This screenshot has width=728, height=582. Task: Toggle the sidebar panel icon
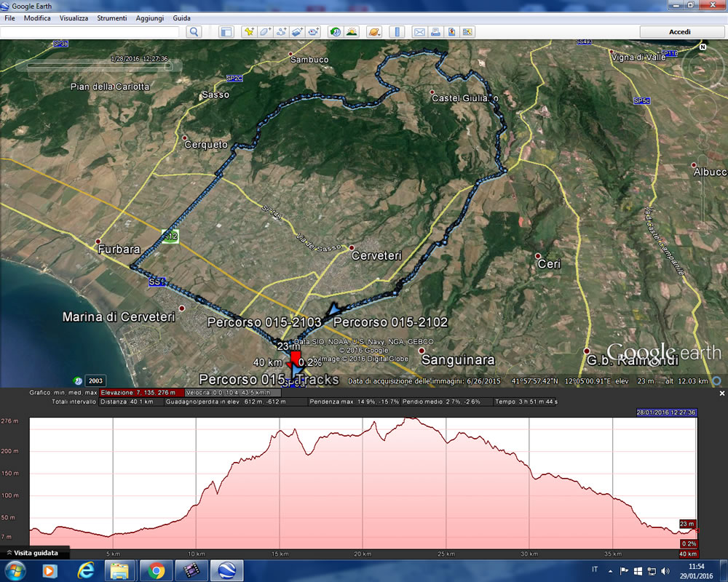226,32
